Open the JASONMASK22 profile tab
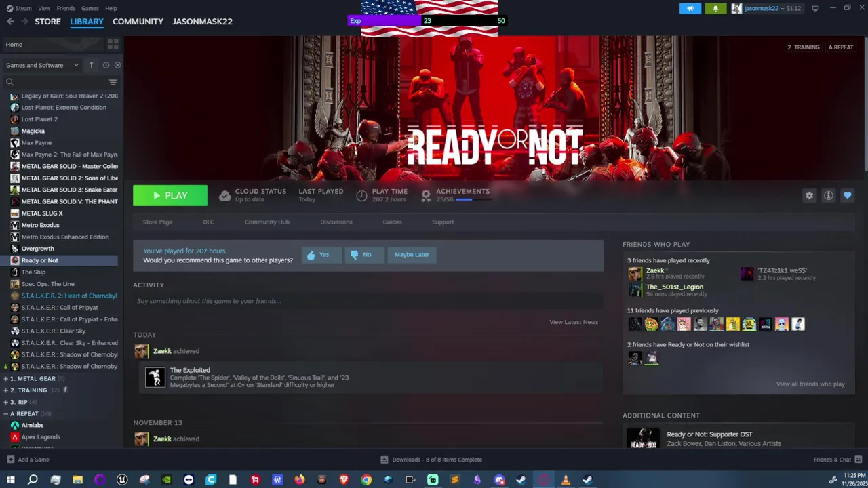The height and width of the screenshot is (488, 868). (202, 22)
